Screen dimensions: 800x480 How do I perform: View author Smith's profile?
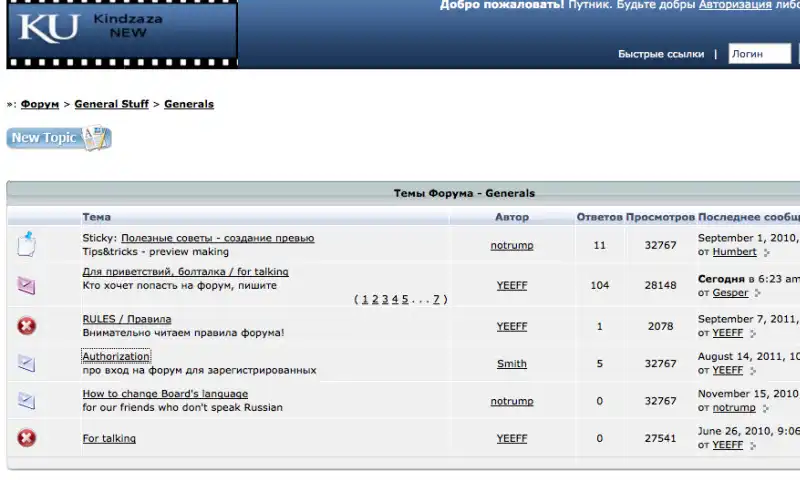[x=511, y=364]
